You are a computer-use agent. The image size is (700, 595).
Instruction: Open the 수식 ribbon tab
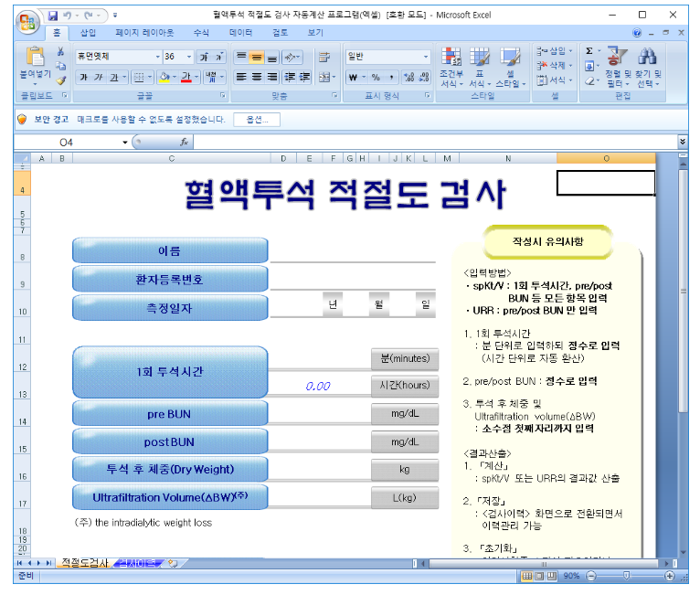click(201, 33)
